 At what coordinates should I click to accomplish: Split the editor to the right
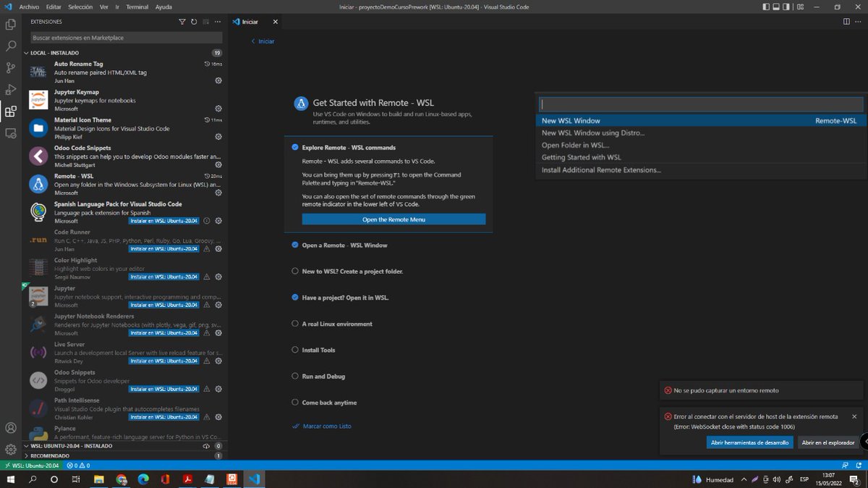tap(846, 22)
